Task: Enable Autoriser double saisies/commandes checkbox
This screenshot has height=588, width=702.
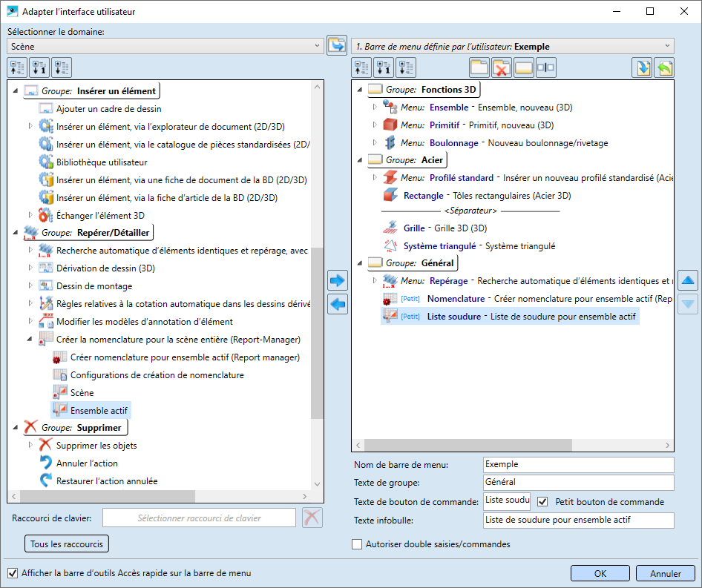Action: click(x=357, y=544)
